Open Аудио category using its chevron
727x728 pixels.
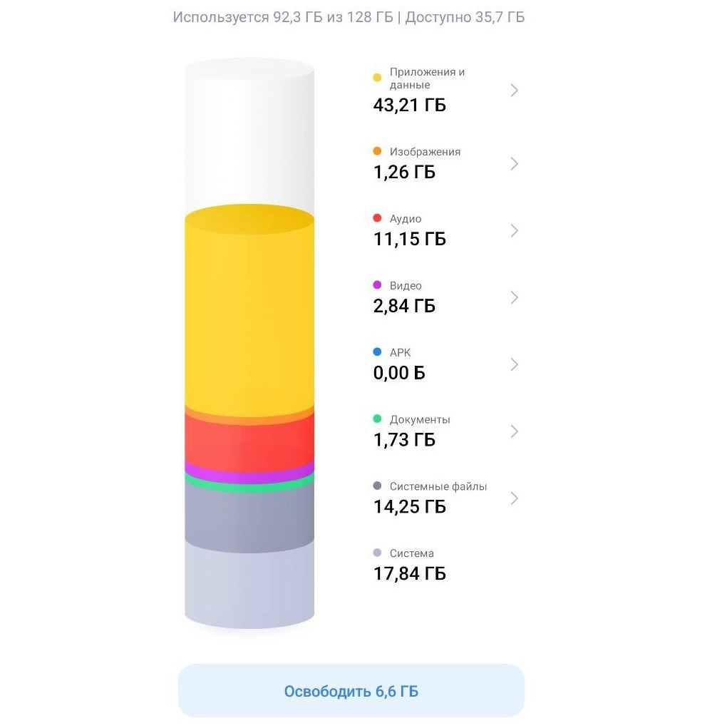coord(514,231)
